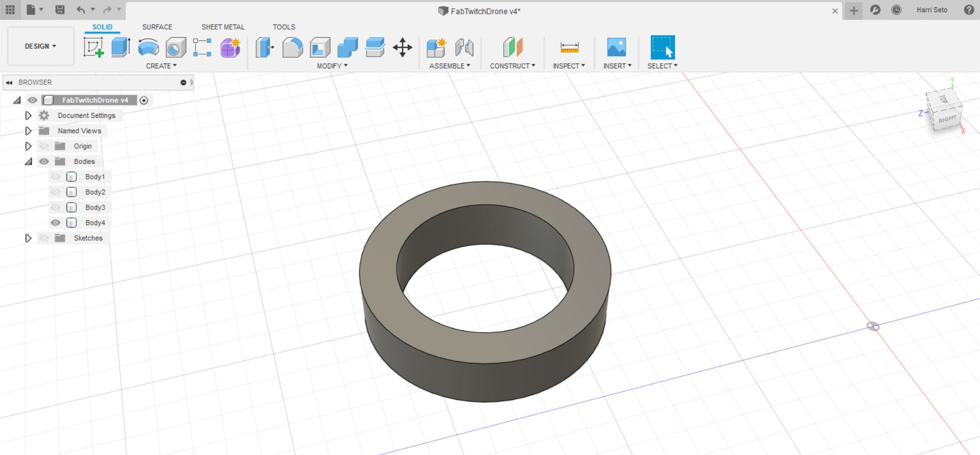This screenshot has height=455, width=980.
Task: Open the data panel grid icon
Action: tap(10, 10)
